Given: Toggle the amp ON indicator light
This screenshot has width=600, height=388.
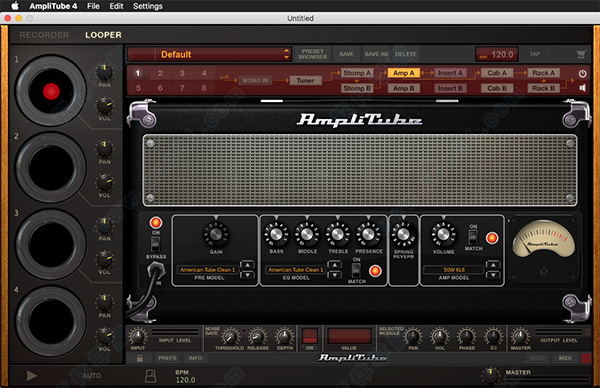Looking at the screenshot, I should 156,222.
